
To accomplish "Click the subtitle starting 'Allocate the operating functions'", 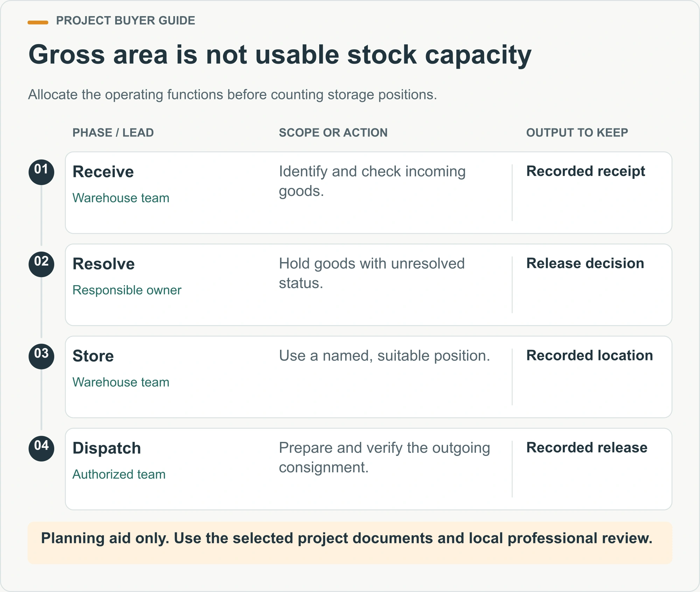I will pos(232,95).
